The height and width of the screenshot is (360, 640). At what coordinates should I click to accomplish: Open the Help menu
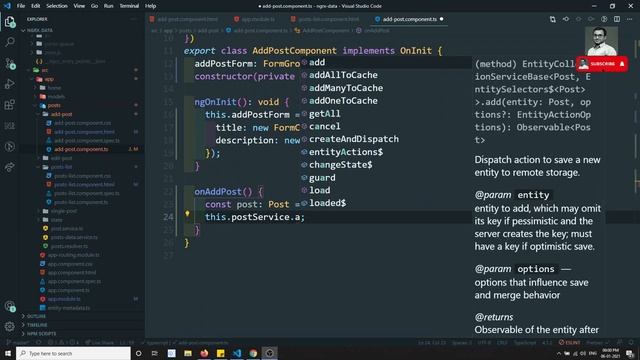pos(150,6)
